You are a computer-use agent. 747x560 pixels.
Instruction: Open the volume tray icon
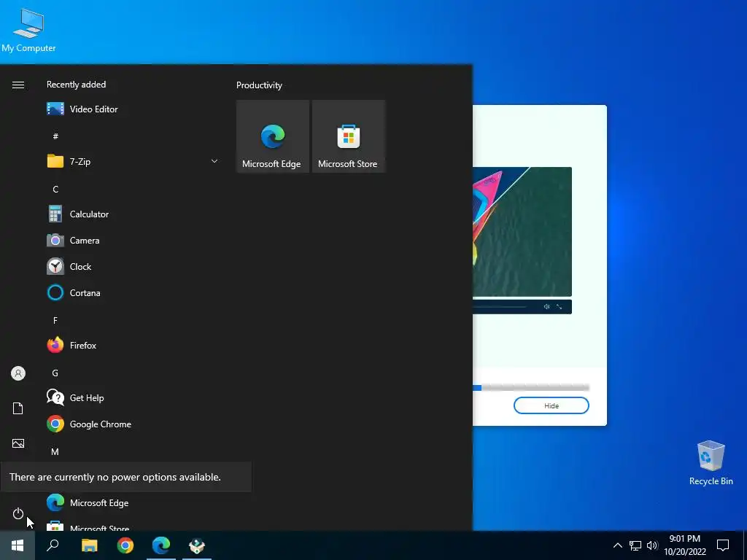click(651, 545)
